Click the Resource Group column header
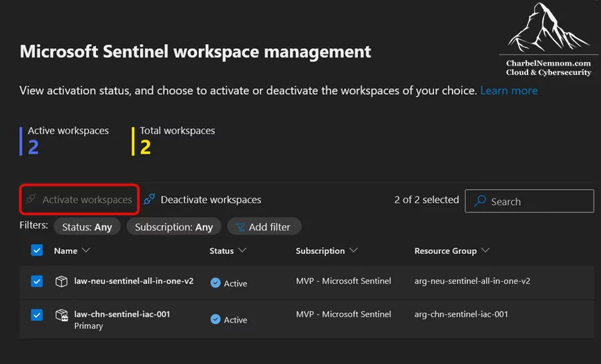This screenshot has width=601, height=364. tap(445, 251)
